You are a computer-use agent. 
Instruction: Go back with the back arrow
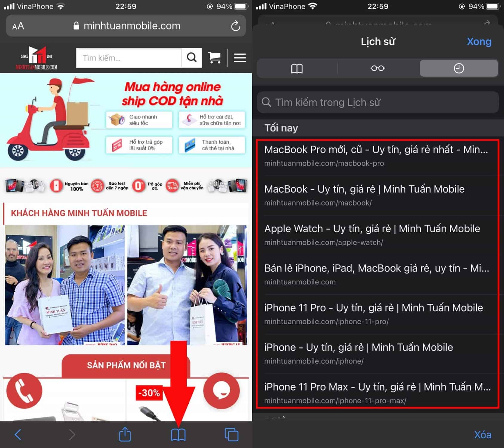18,435
